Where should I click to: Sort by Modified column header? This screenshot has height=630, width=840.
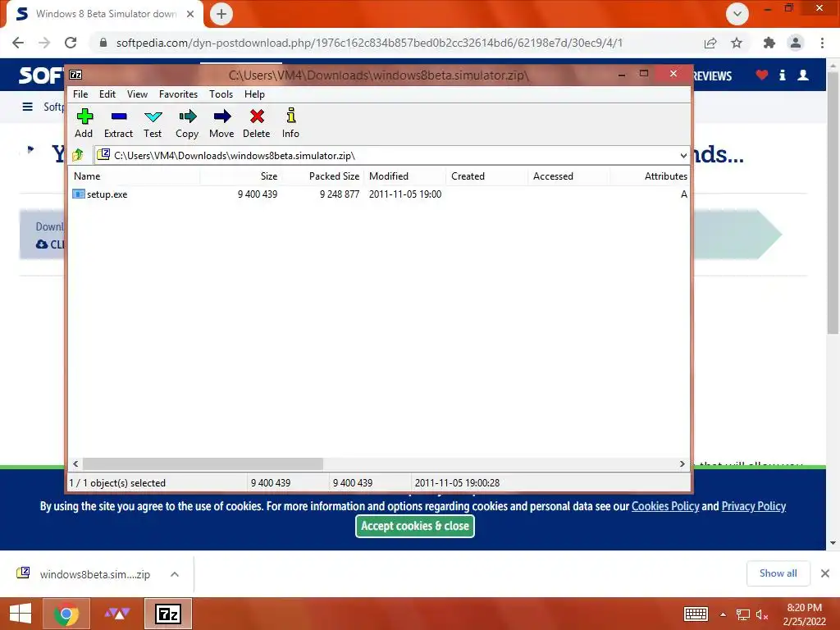click(405, 176)
